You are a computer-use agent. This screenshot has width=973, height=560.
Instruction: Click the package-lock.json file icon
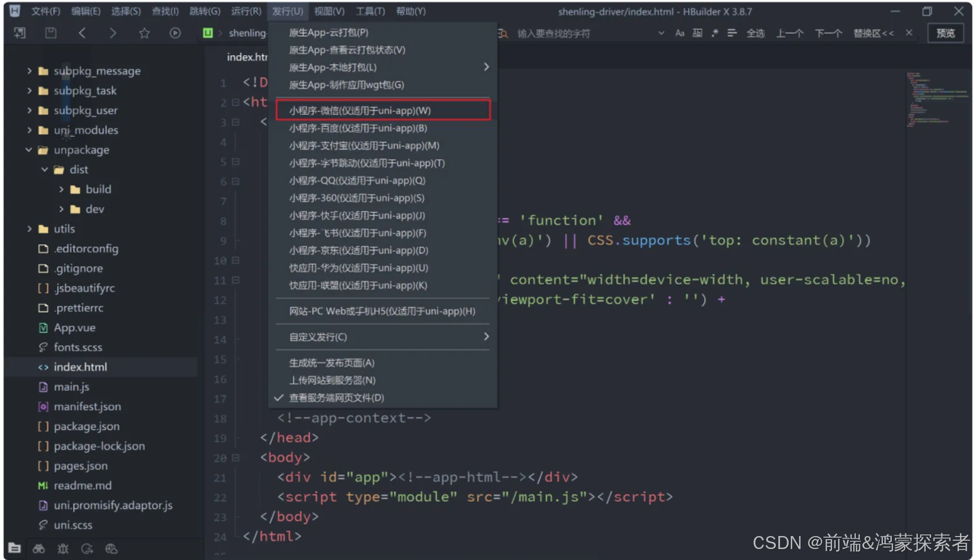point(43,446)
